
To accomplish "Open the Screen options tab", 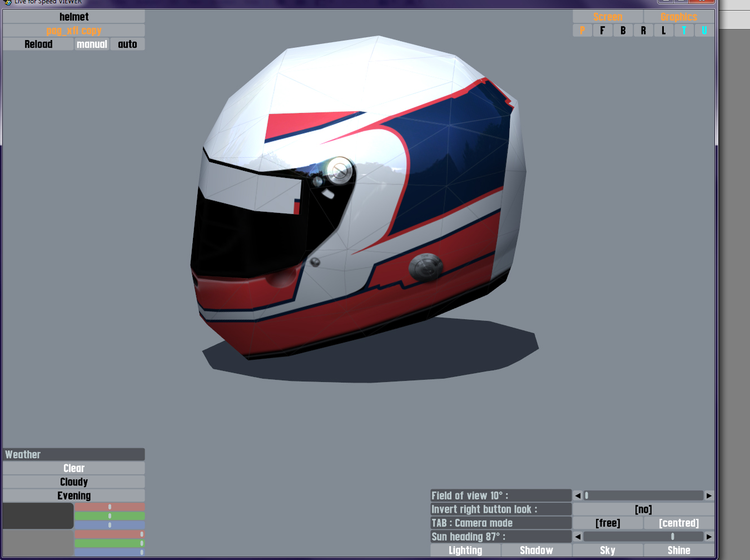I will 608,17.
